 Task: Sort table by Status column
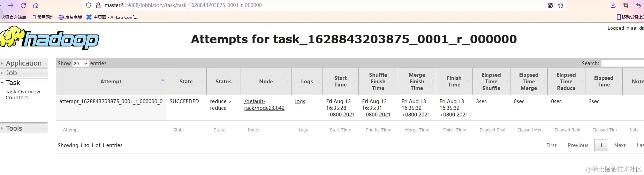tap(223, 82)
